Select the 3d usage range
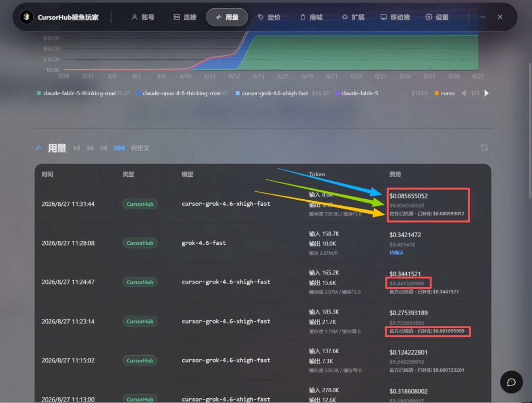The image size is (532, 403). point(89,148)
